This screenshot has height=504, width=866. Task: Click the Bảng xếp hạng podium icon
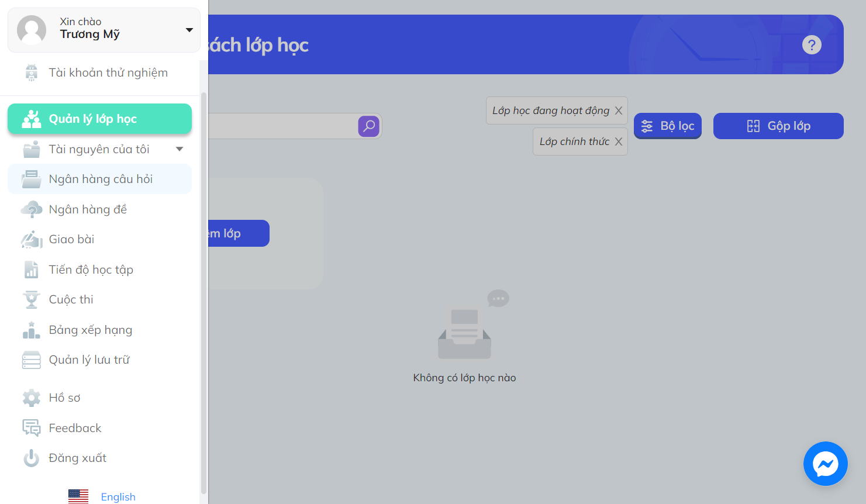(32, 330)
